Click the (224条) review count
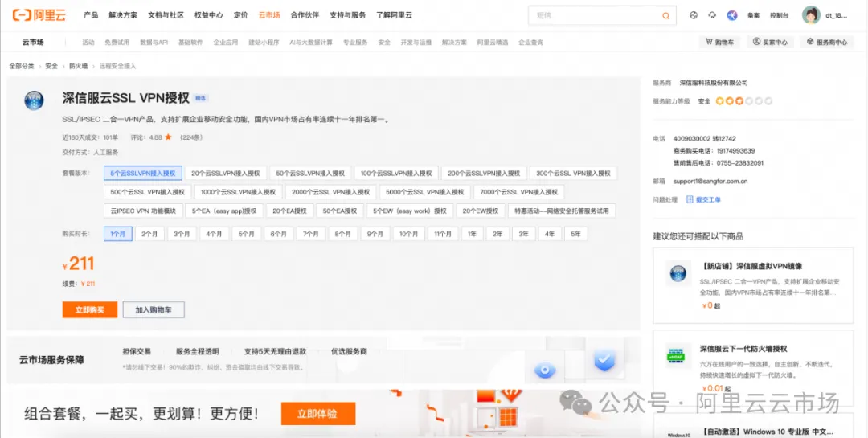868x438 pixels. (x=191, y=137)
